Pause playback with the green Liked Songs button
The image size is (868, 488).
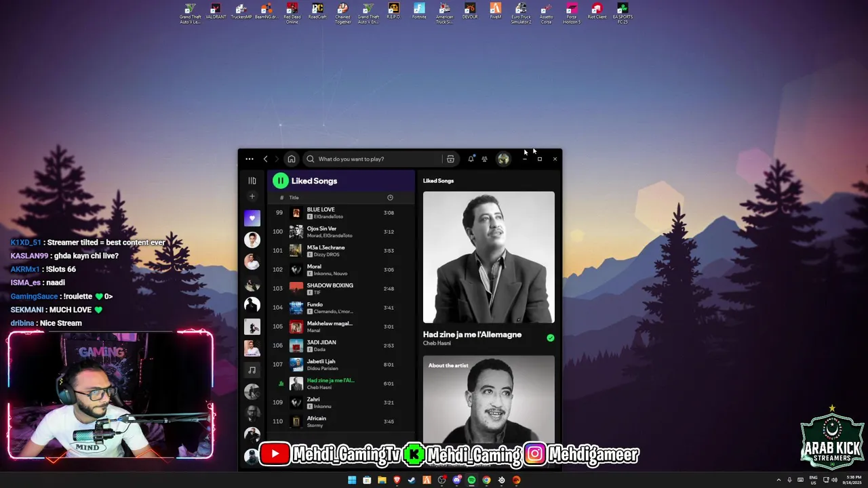(281, 181)
